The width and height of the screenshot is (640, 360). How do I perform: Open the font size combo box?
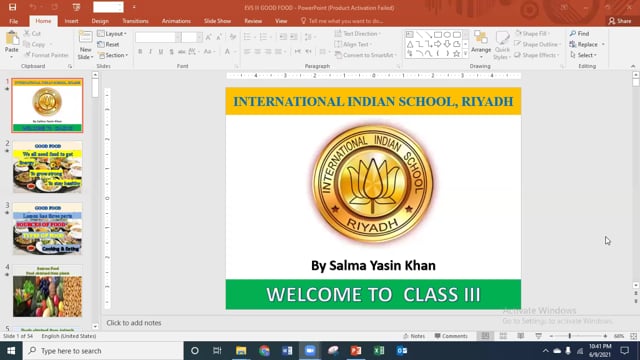(x=192, y=37)
